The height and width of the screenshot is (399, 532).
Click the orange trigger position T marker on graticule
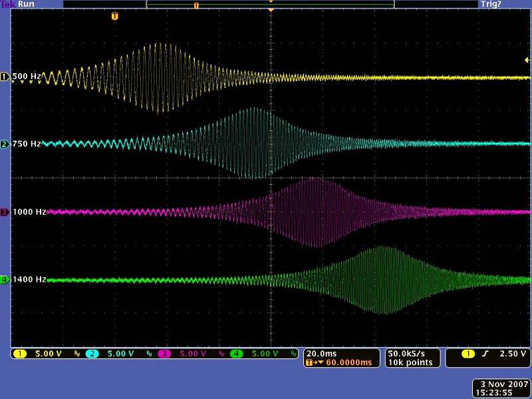pos(115,16)
